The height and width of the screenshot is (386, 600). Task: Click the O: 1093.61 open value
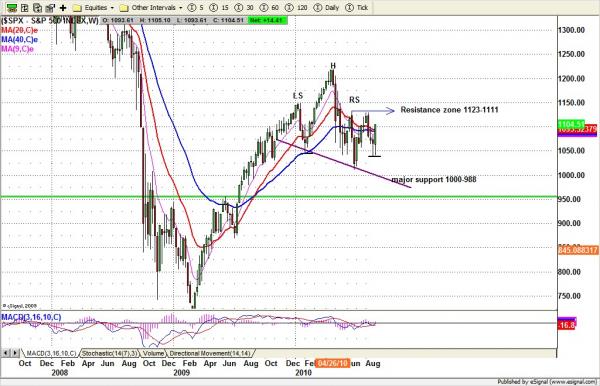click(x=117, y=20)
